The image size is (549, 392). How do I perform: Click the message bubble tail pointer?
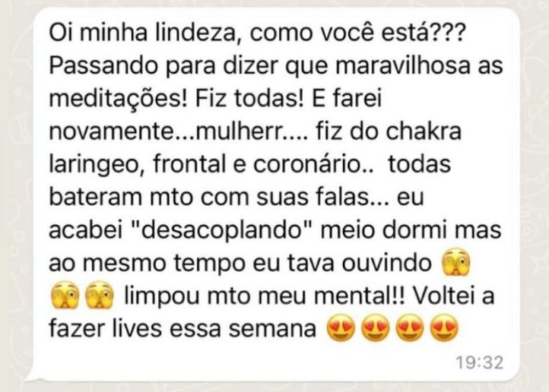coord(32,376)
